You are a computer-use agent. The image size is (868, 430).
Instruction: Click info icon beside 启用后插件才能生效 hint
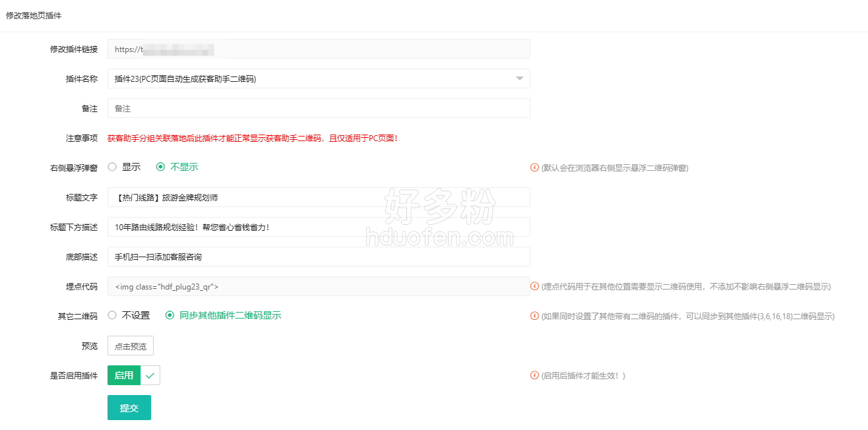coord(534,375)
